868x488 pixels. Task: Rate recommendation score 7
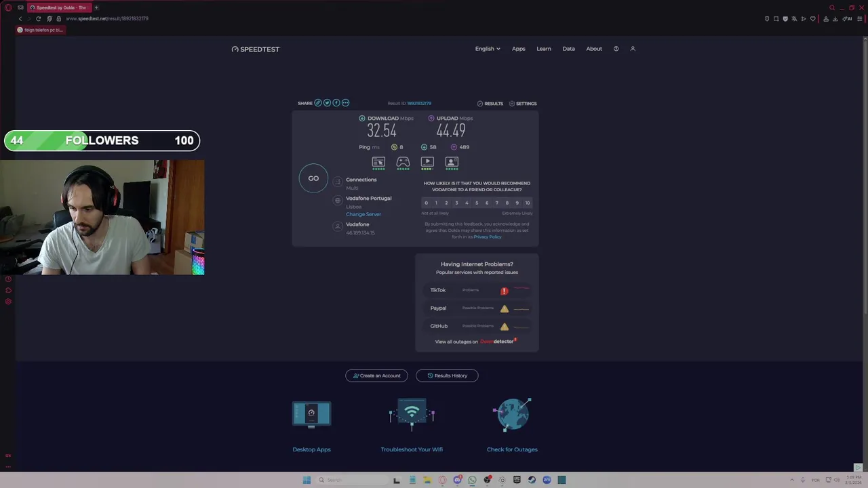click(x=497, y=203)
